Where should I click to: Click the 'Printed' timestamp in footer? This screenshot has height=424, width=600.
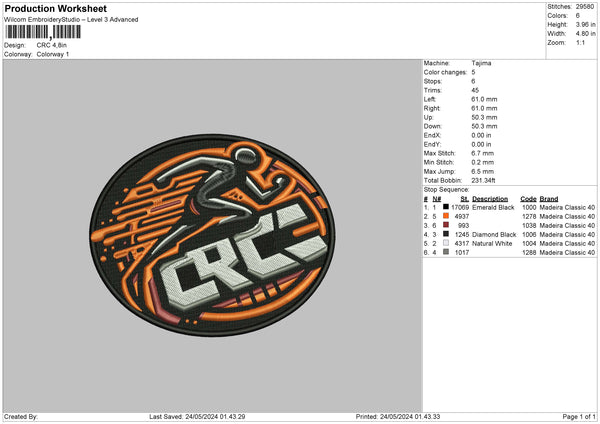coord(398,417)
